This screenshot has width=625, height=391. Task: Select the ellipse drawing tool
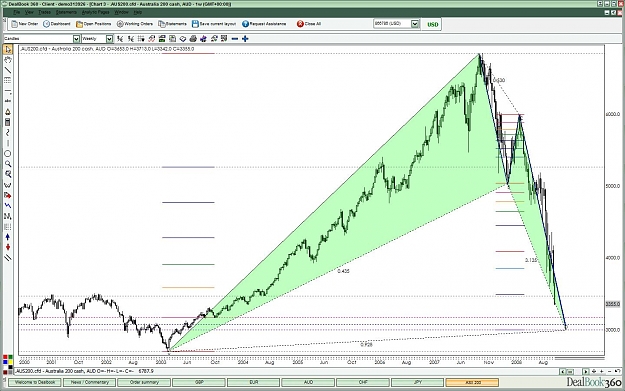pos(8,153)
